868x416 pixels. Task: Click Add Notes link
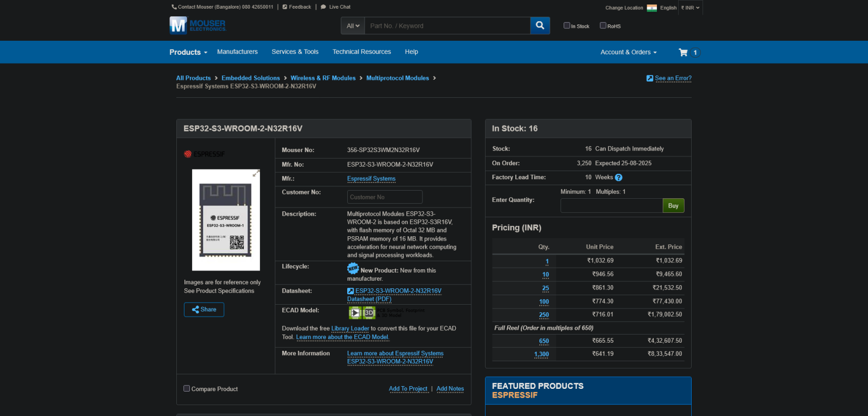(x=450, y=389)
